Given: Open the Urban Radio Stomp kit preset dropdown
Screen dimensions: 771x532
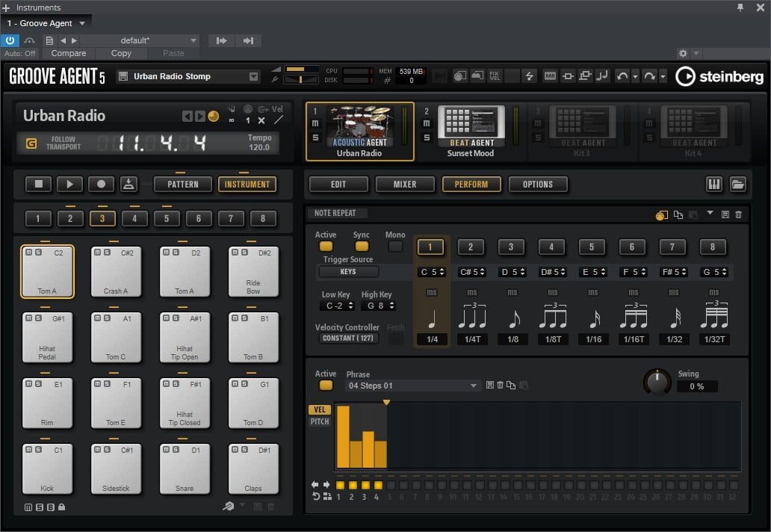Looking at the screenshot, I should tap(254, 76).
